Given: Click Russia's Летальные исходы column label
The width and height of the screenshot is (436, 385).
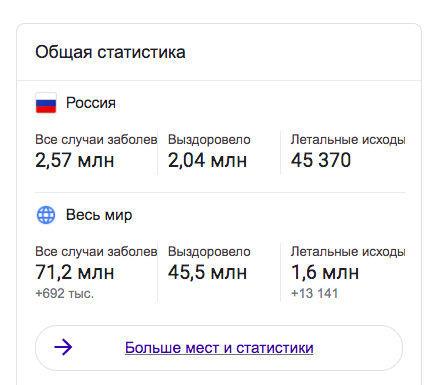Looking at the screenshot, I should [348, 140].
